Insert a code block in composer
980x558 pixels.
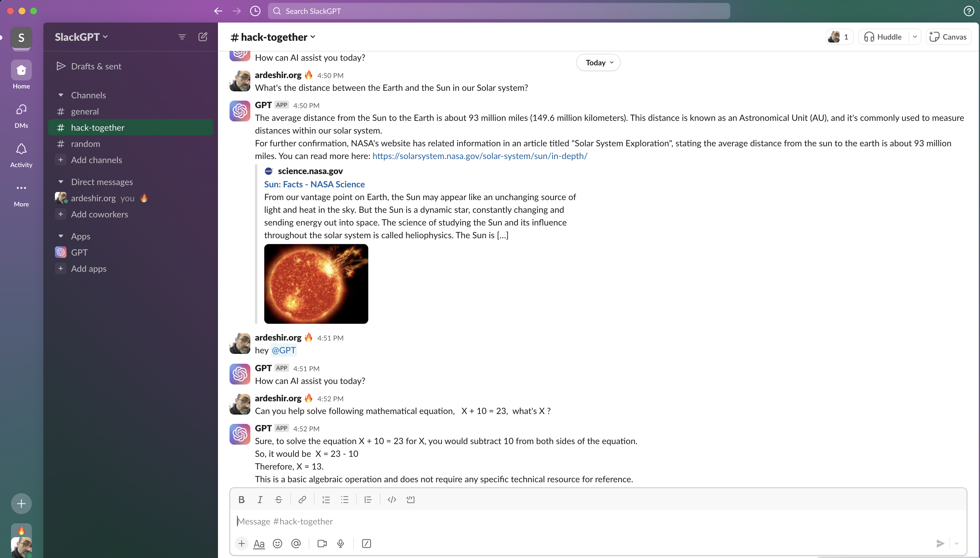410,499
